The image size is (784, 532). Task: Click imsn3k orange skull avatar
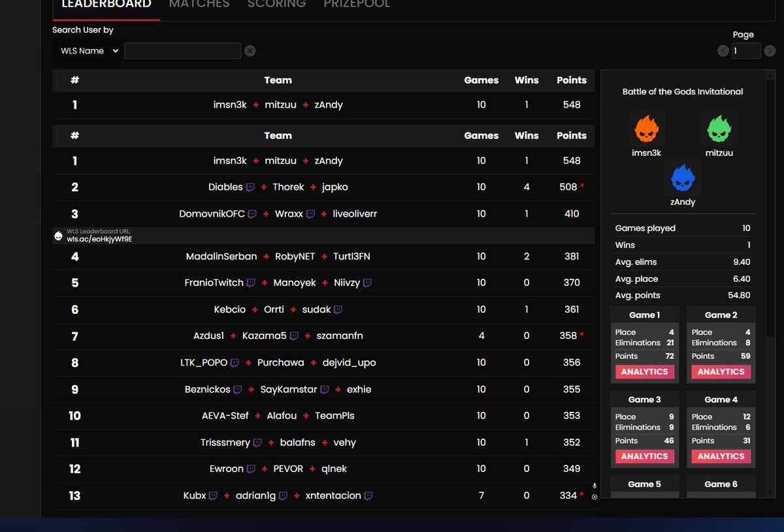646,128
